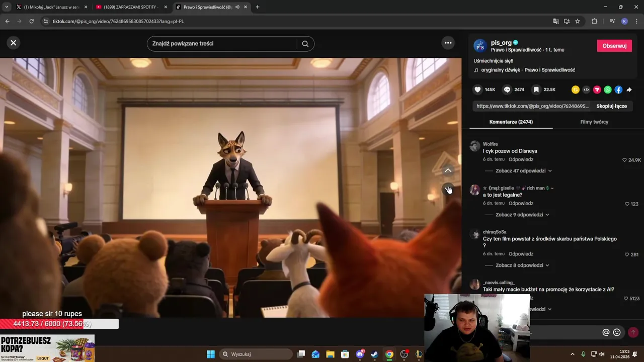This screenshot has width=644, height=362.
Task: Repost with the yellow repost icon
Action: point(576,89)
